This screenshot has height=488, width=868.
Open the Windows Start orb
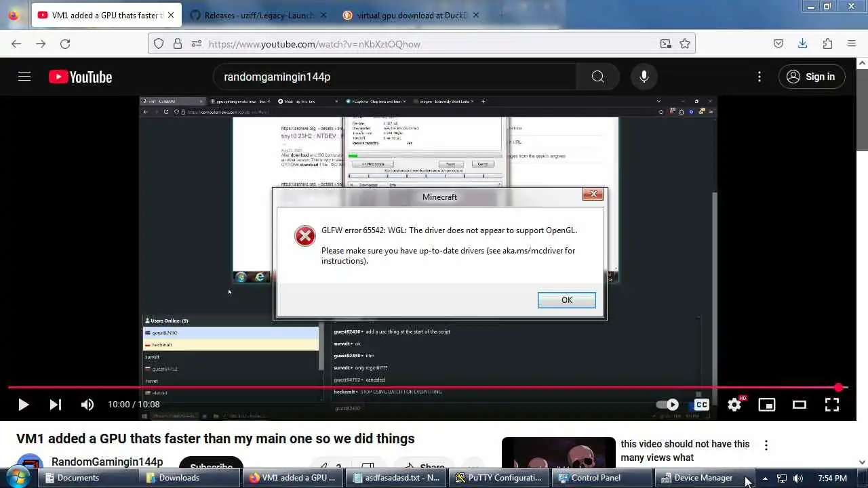point(18,477)
